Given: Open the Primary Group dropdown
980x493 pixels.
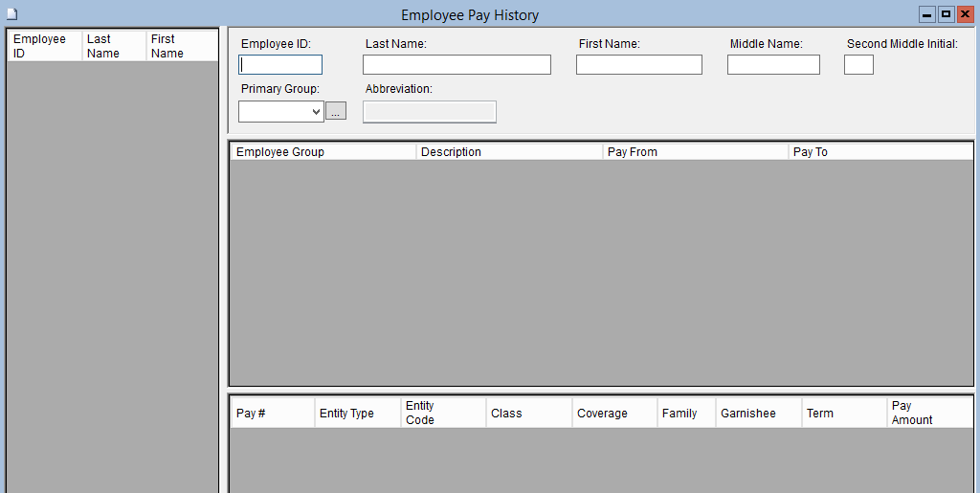Looking at the screenshot, I should pyautogui.click(x=281, y=112).
